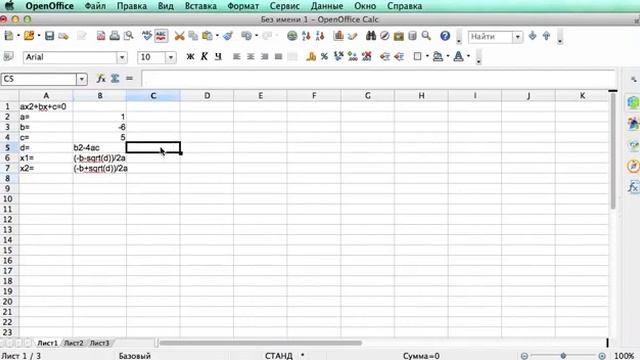Switch to the Лист2 sheet tab
The height and width of the screenshot is (360, 640).
coord(73,343)
